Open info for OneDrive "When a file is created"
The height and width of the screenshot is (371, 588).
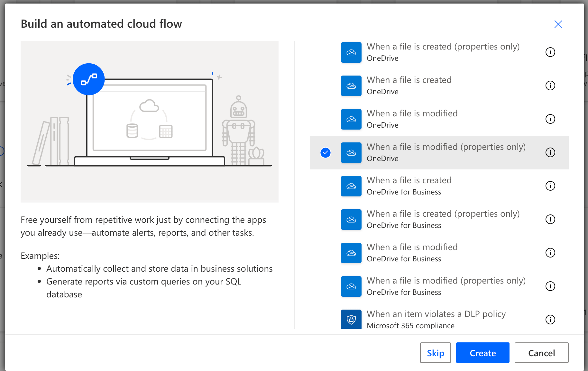(x=550, y=86)
